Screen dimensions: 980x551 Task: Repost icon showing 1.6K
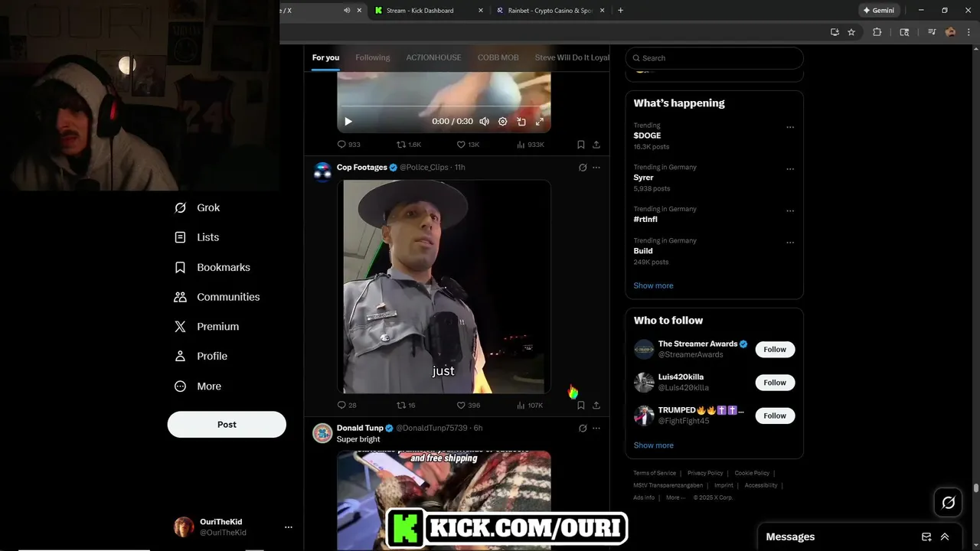click(x=400, y=145)
